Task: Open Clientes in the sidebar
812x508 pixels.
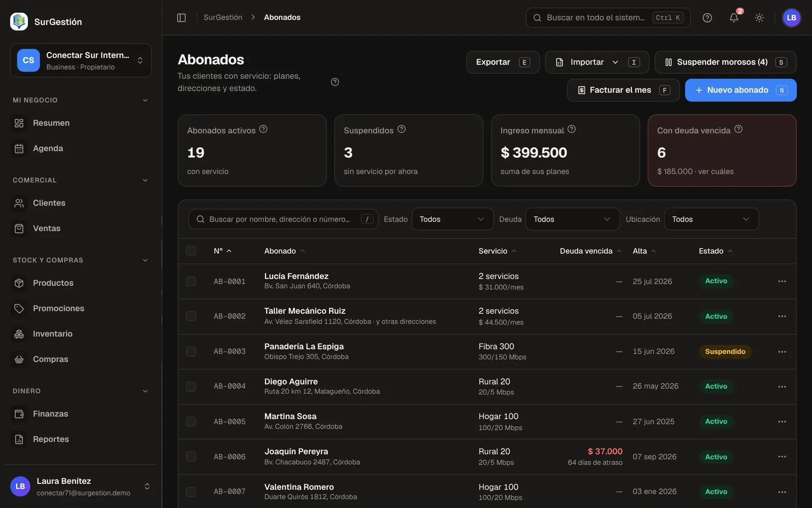Action: pyautogui.click(x=81, y=203)
